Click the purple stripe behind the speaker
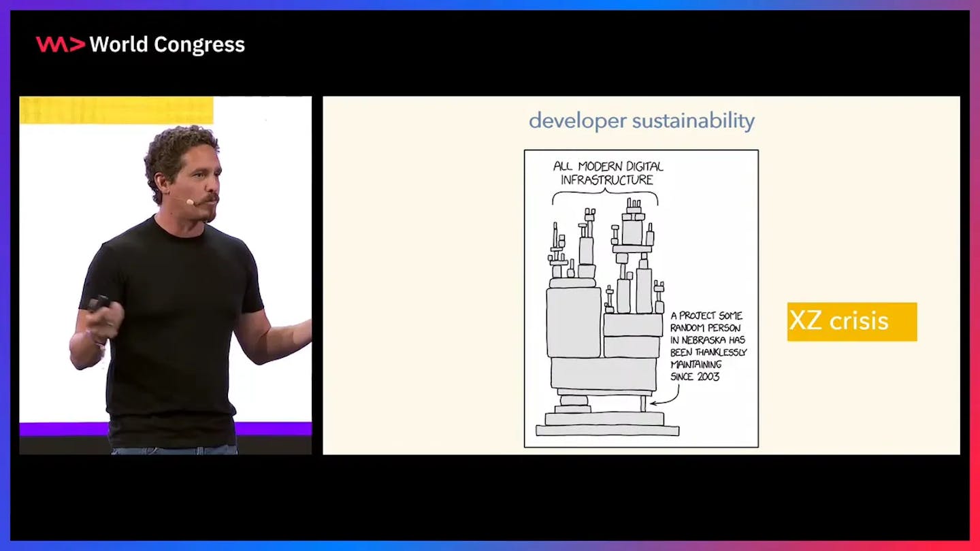This screenshot has width=980, height=551. click(272, 429)
